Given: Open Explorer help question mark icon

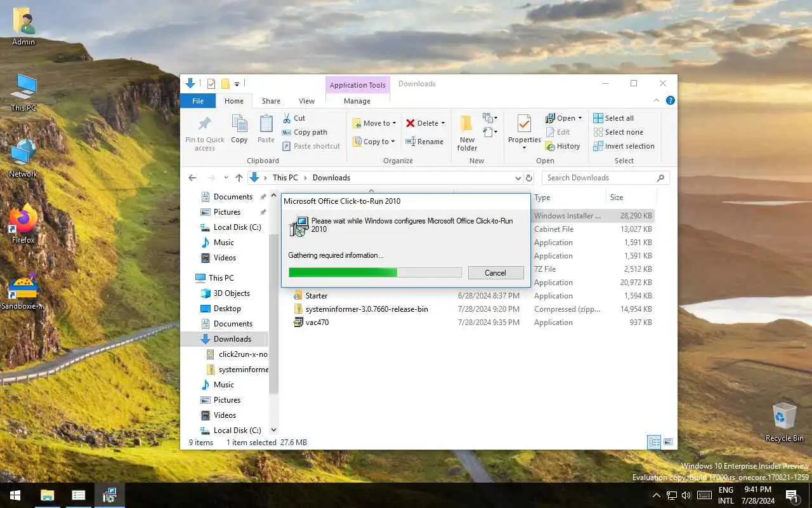Looking at the screenshot, I should (670, 100).
